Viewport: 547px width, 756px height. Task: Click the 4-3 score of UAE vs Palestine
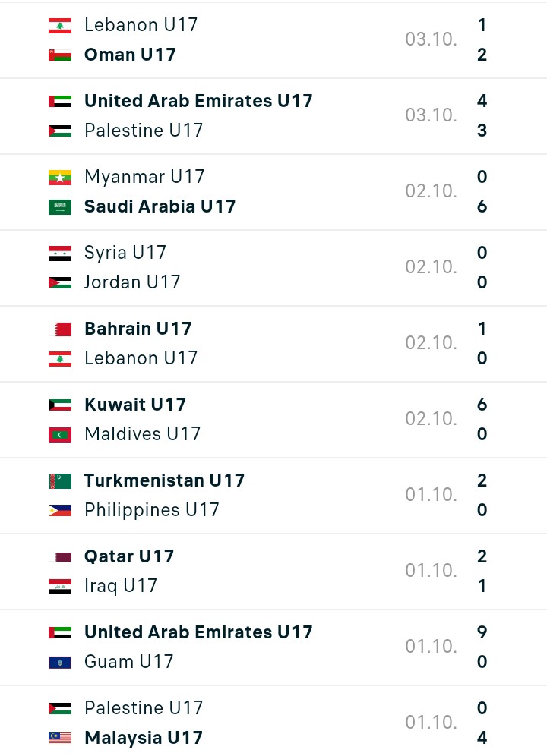pos(482,115)
